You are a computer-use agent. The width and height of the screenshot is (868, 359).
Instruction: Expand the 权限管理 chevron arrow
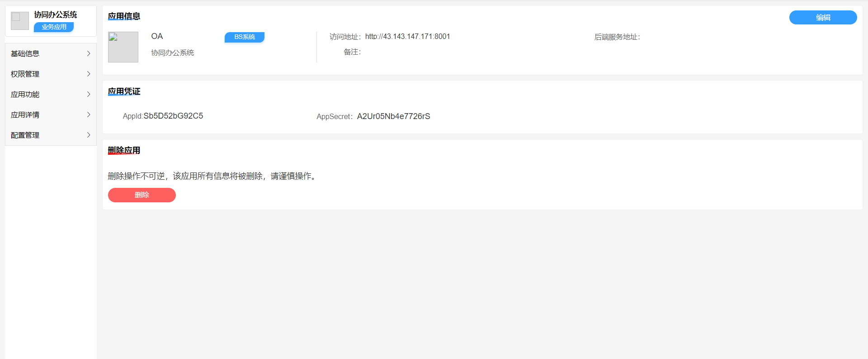pos(89,74)
